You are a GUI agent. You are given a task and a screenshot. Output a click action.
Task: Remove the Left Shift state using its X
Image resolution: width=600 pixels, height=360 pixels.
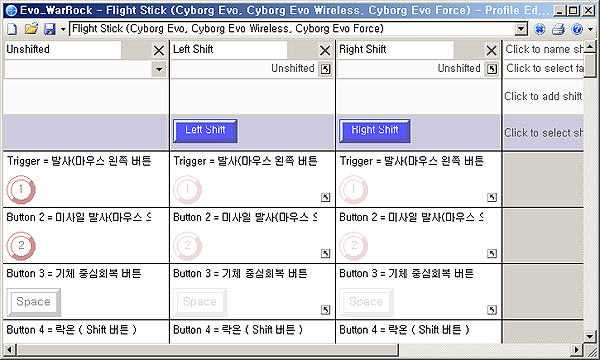(325, 50)
